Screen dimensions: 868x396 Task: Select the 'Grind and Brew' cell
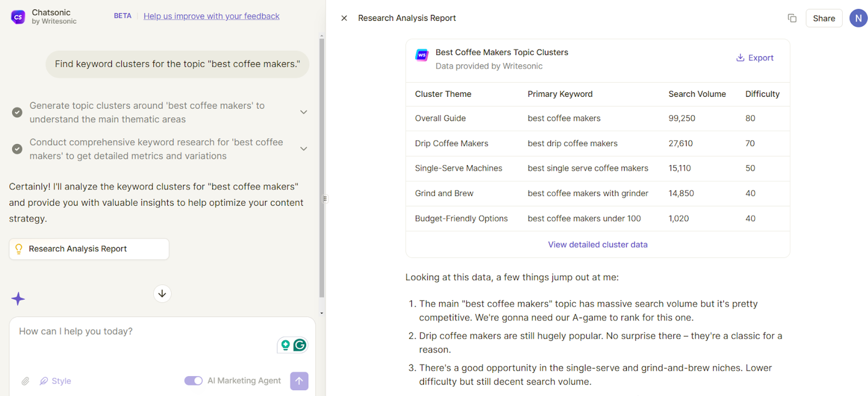[x=444, y=193]
